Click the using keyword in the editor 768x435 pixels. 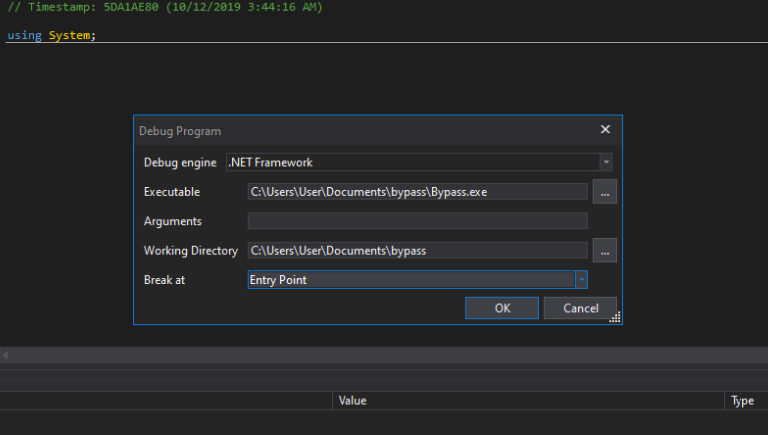pos(24,35)
